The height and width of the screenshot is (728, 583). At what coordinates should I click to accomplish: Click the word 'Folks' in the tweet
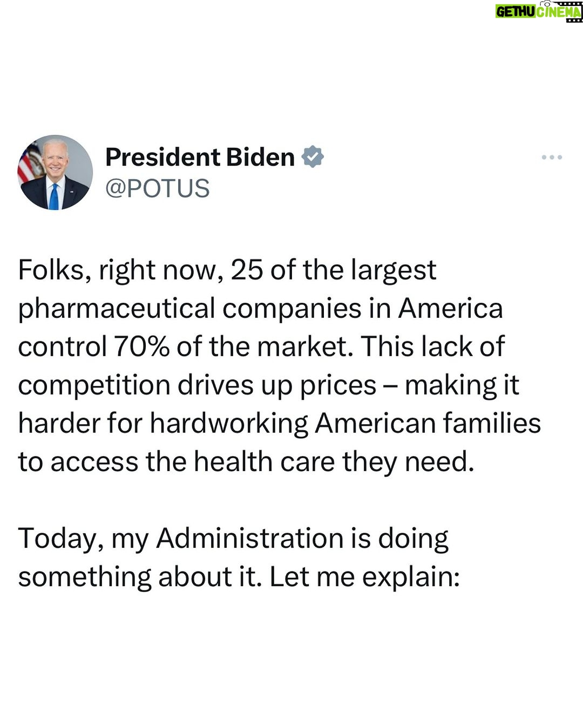(x=51, y=269)
